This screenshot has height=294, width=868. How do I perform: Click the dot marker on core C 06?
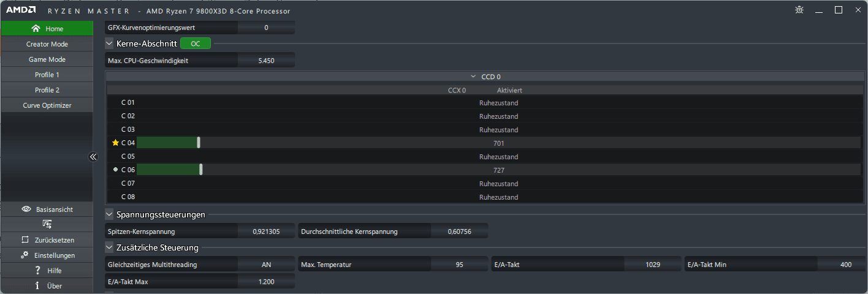(115, 169)
